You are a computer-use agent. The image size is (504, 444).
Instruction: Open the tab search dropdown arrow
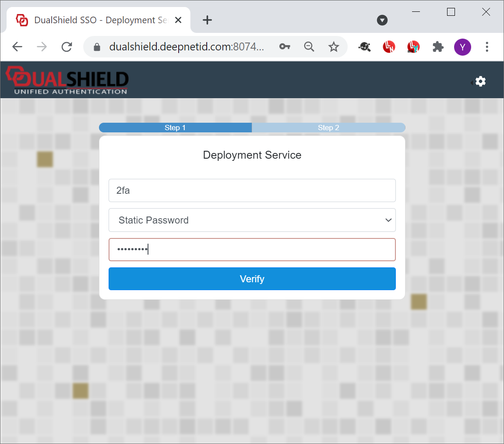tap(382, 20)
